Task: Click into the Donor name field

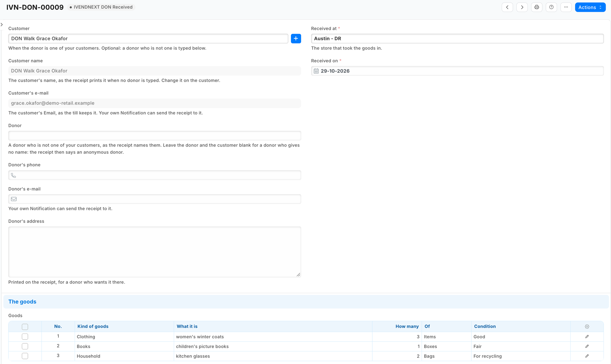Action: click(154, 136)
